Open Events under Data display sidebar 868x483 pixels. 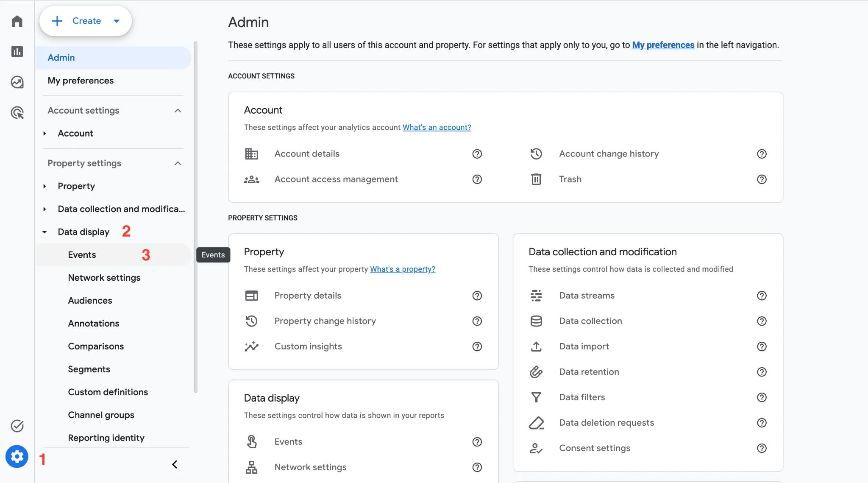point(113,255)
